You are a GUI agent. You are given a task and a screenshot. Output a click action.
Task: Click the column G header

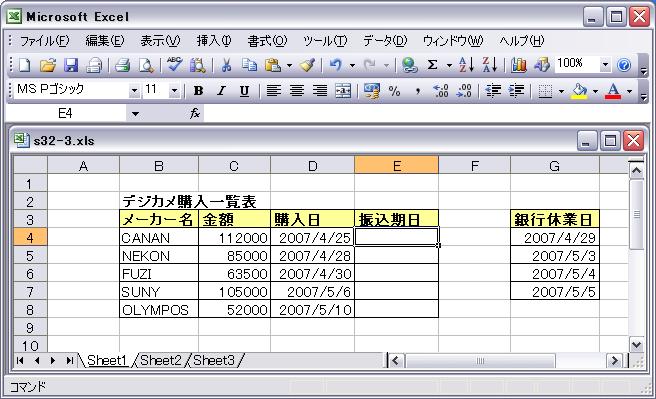[554, 166]
